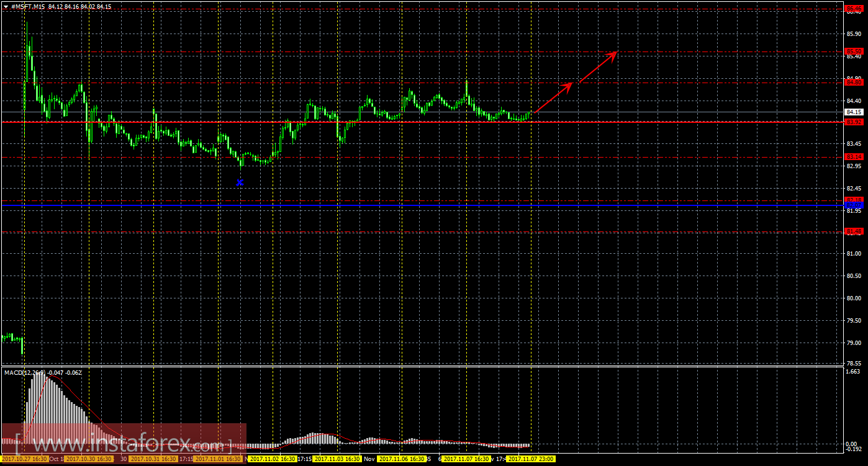Click the 82.45 price scale value
Viewport: 868px width, 466px height.
[x=854, y=189]
